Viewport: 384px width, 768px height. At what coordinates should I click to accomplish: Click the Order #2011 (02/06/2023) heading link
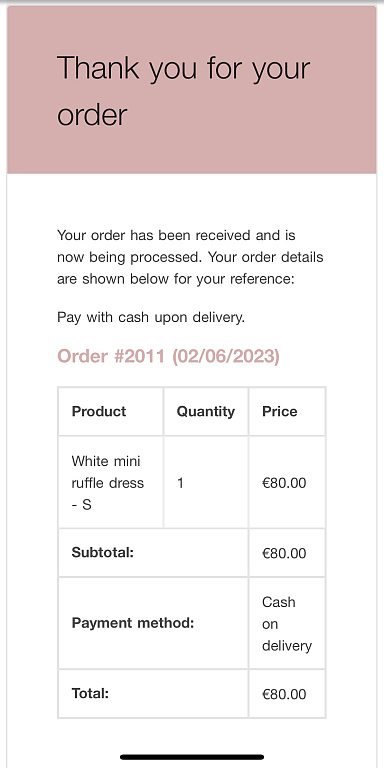pos(168,356)
